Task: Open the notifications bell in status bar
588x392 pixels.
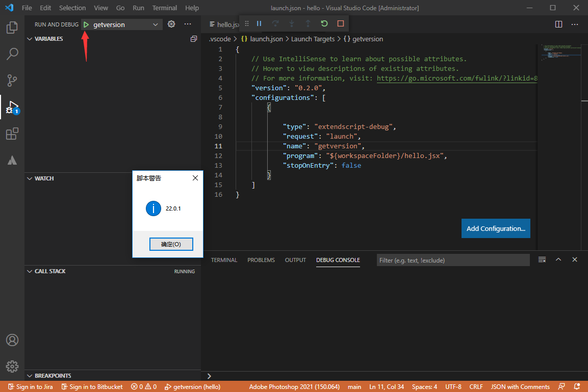Action: pos(578,386)
